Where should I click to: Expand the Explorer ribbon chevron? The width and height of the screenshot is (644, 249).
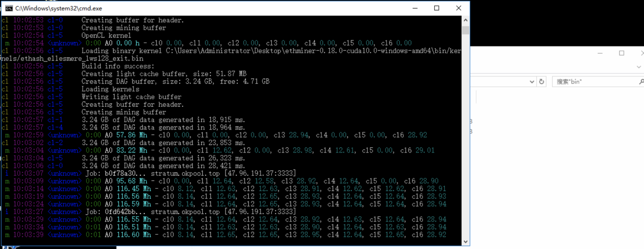tap(639, 67)
